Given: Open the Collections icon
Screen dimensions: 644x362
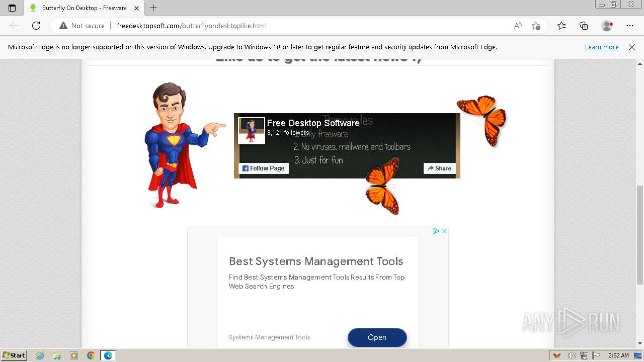Looking at the screenshot, I should click(x=584, y=26).
